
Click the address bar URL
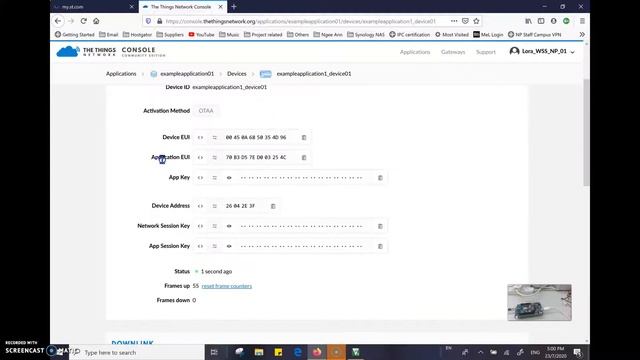tap(300, 21)
